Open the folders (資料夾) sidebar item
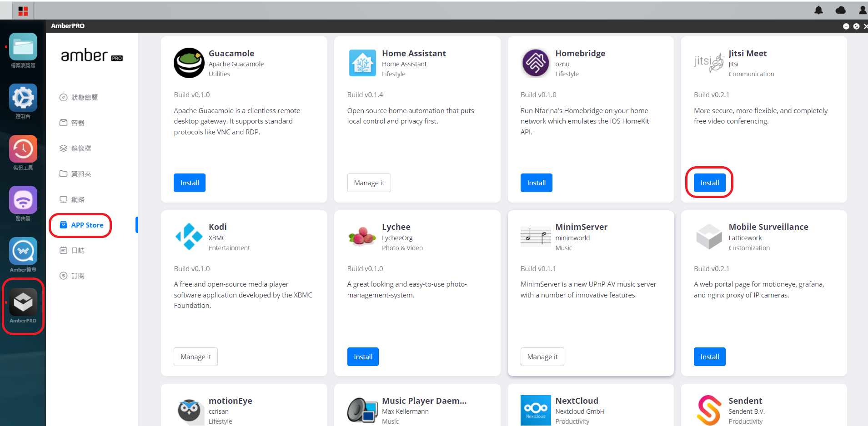The height and width of the screenshot is (426, 868). coord(75,173)
